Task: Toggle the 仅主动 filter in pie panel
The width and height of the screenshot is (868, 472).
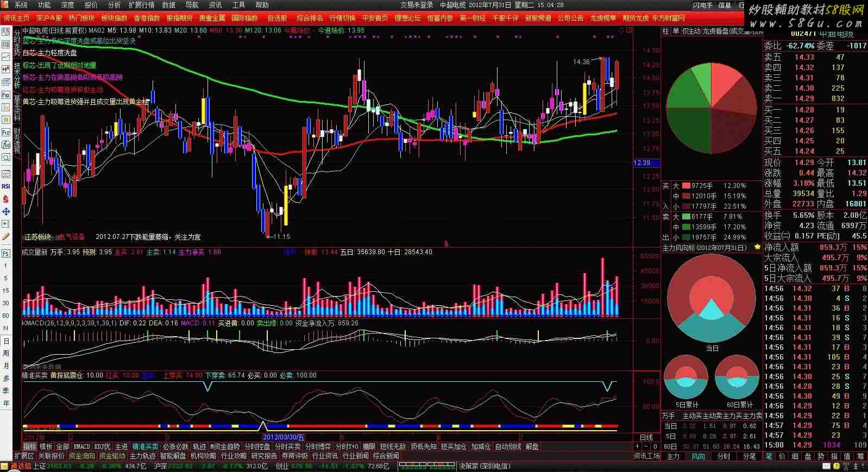Action: (x=691, y=31)
